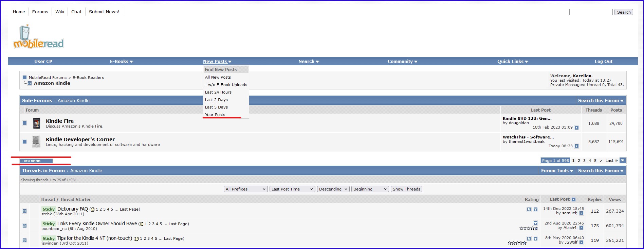This screenshot has width=644, height=249.
Task: Click the attachment icon in Tips for Kindle 4 NT row
Action: [529, 239]
